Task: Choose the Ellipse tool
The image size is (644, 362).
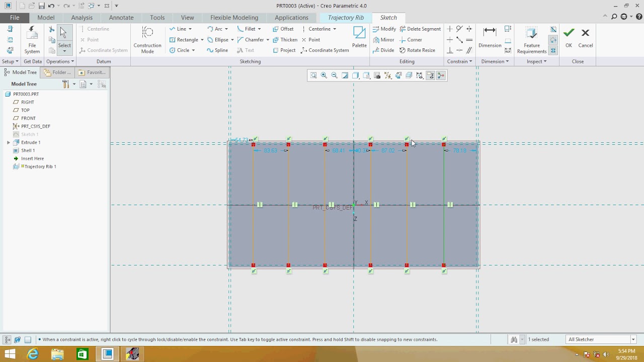Action: click(x=217, y=40)
